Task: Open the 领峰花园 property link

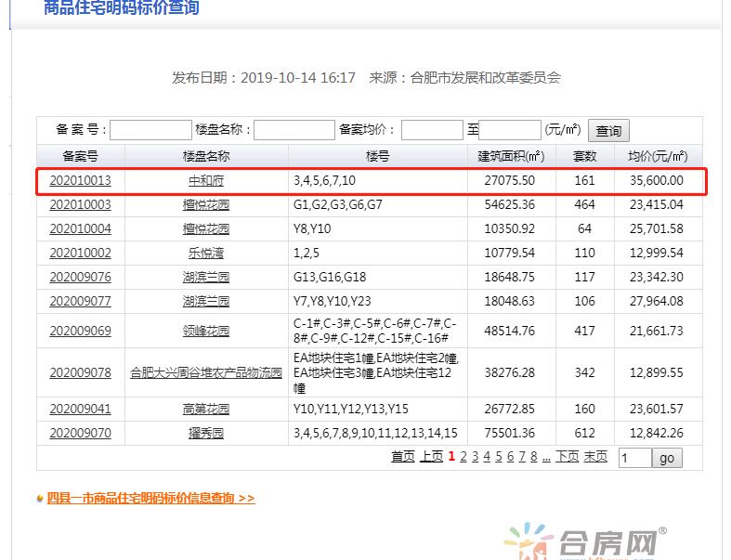Action: [x=205, y=331]
